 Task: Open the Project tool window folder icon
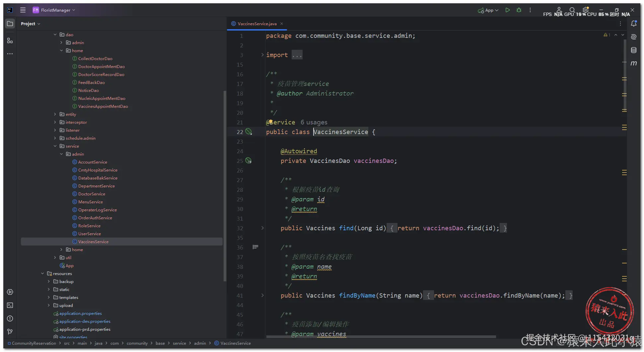[10, 24]
